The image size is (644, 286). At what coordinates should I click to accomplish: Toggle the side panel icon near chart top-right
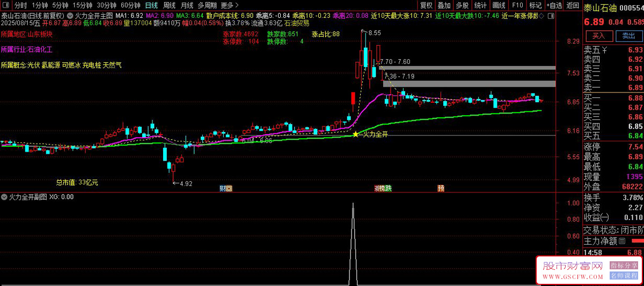[551, 16]
